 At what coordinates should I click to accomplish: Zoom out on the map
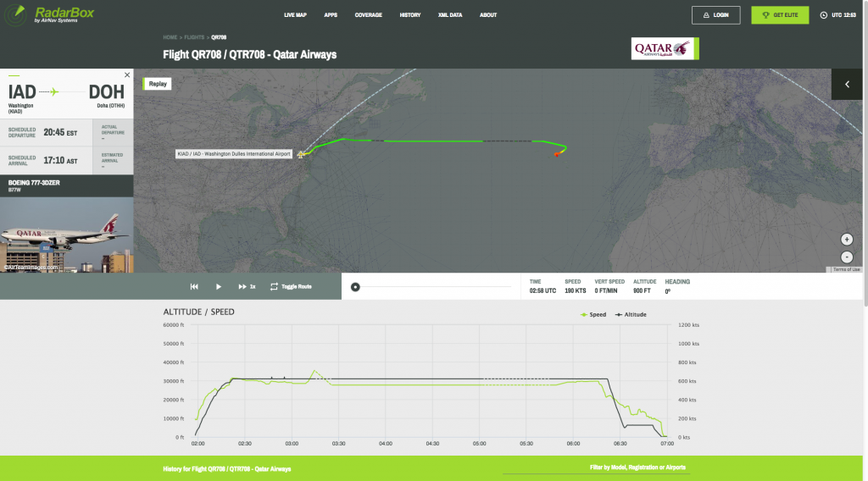[x=847, y=257]
